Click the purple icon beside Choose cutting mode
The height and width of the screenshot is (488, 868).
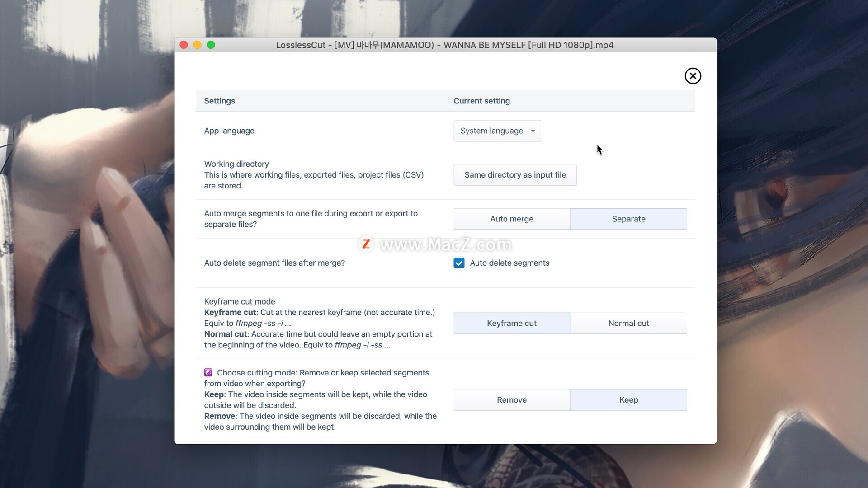click(208, 372)
